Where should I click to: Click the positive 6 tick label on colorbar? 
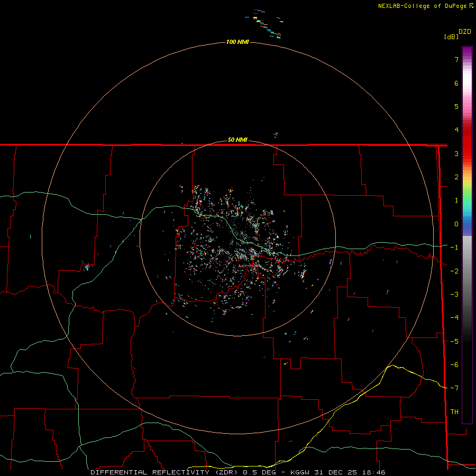click(456, 83)
